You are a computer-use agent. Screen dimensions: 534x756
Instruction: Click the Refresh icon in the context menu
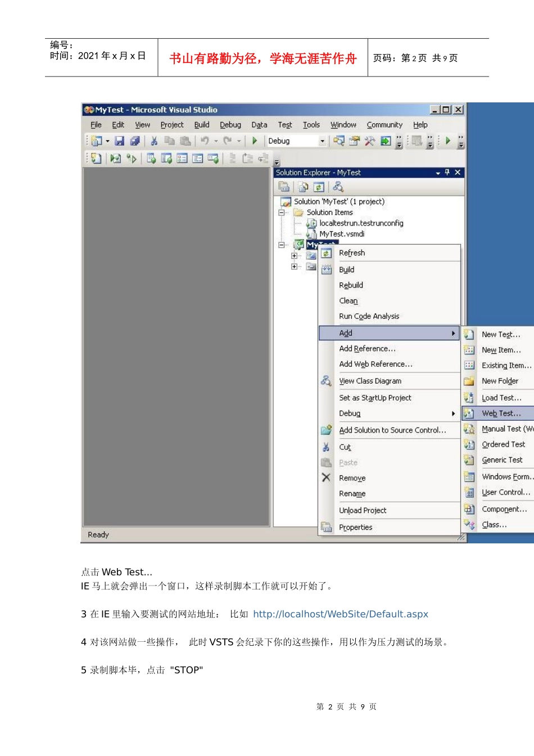pos(326,253)
